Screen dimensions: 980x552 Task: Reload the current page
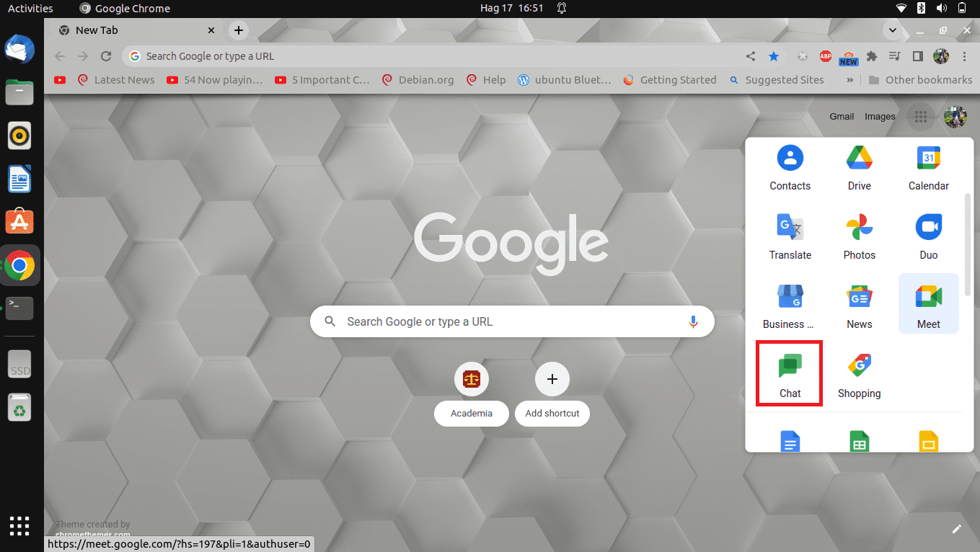(106, 56)
